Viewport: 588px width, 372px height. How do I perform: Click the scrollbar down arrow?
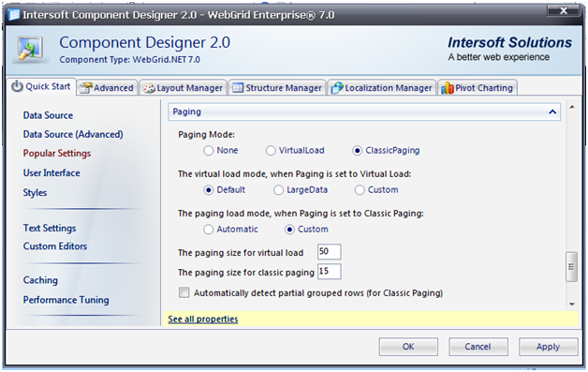(x=572, y=304)
